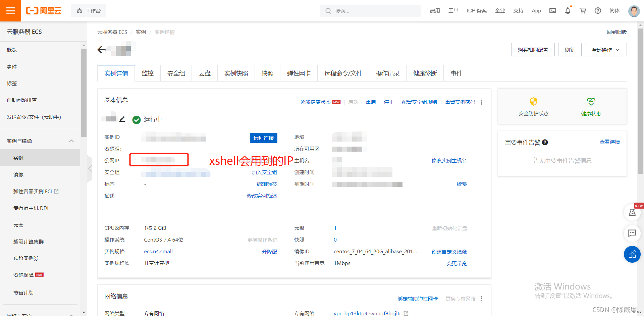The height and width of the screenshot is (316, 644).
Task: Click the 安全防护状态 shield icon
Action: (x=533, y=102)
